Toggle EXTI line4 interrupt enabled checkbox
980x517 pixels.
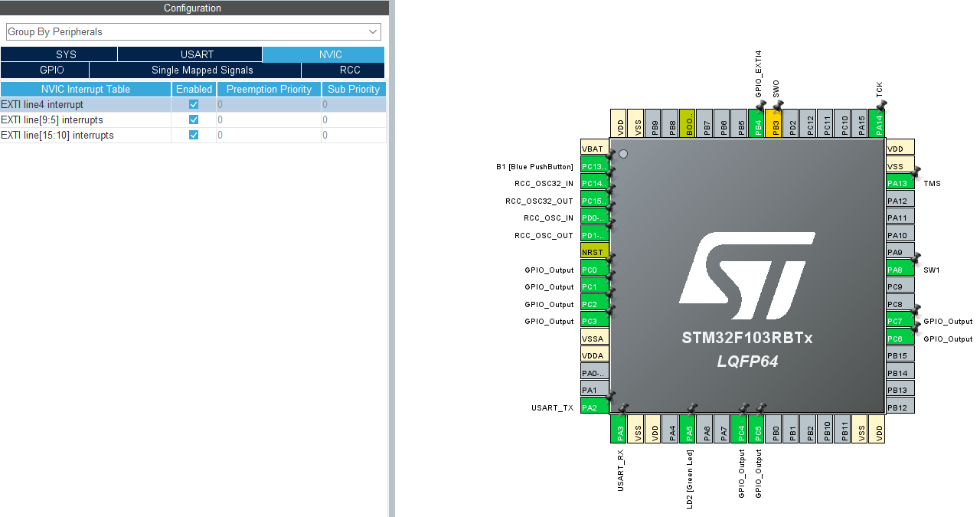tap(194, 104)
